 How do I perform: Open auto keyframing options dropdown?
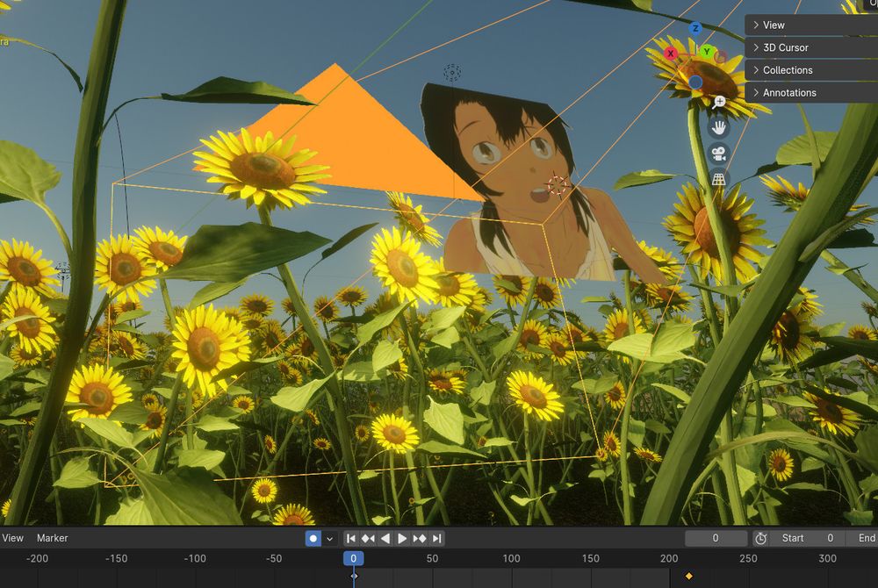point(330,538)
